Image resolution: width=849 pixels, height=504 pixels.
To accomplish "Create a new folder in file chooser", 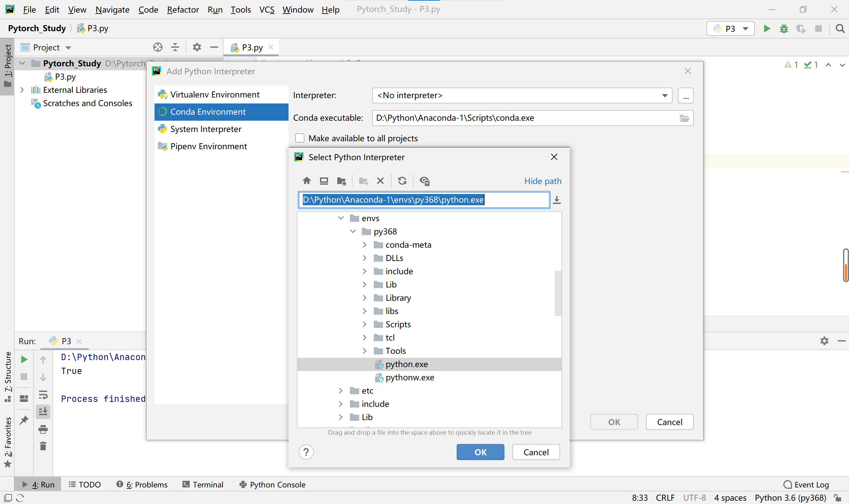I will tap(363, 181).
